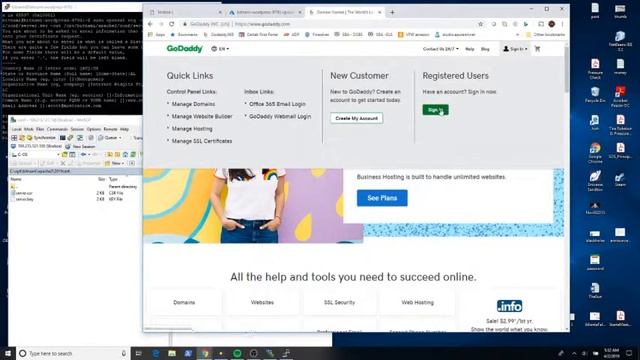Click New Session in WinSCP
Viewport: 640px width, 360px height.
click(80, 146)
